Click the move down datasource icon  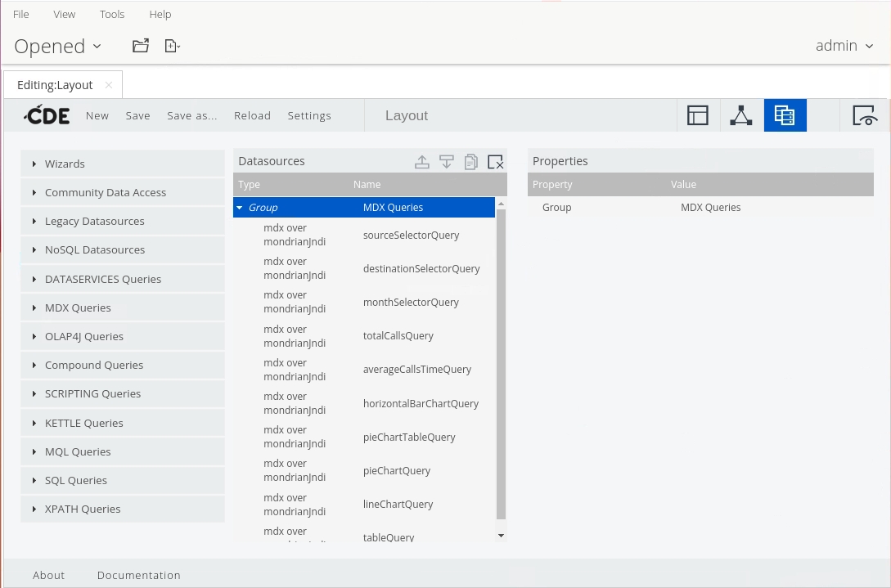click(447, 162)
